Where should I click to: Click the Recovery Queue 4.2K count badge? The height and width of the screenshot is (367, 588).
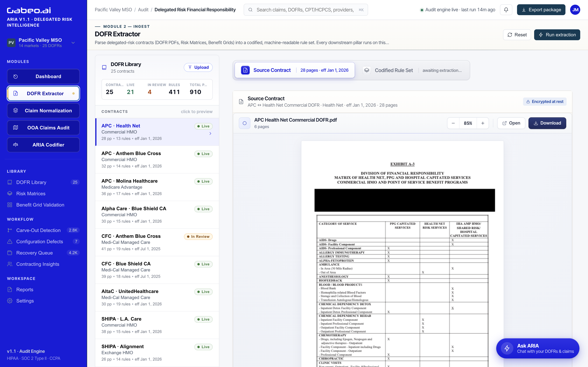pyautogui.click(x=73, y=253)
